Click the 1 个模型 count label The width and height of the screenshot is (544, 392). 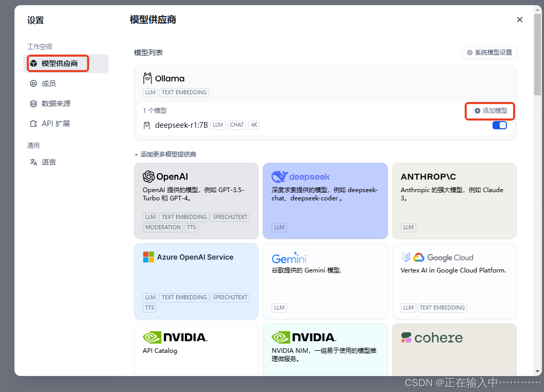155,111
